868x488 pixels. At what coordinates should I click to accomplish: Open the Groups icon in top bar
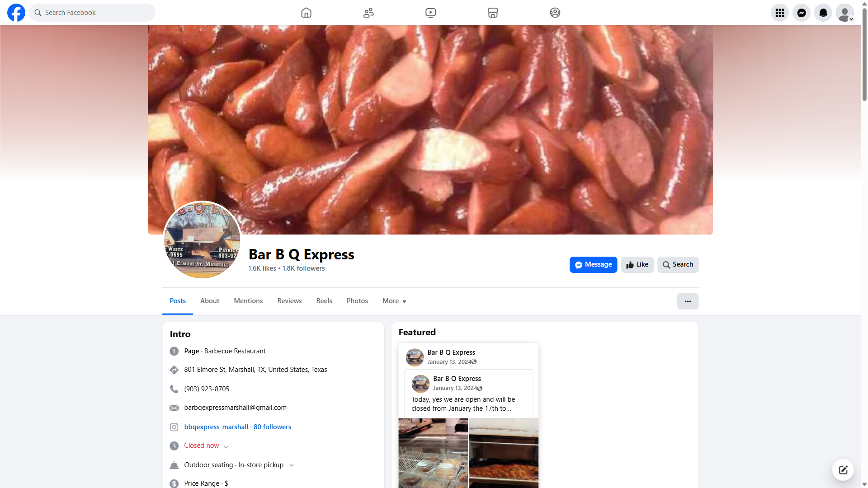555,13
